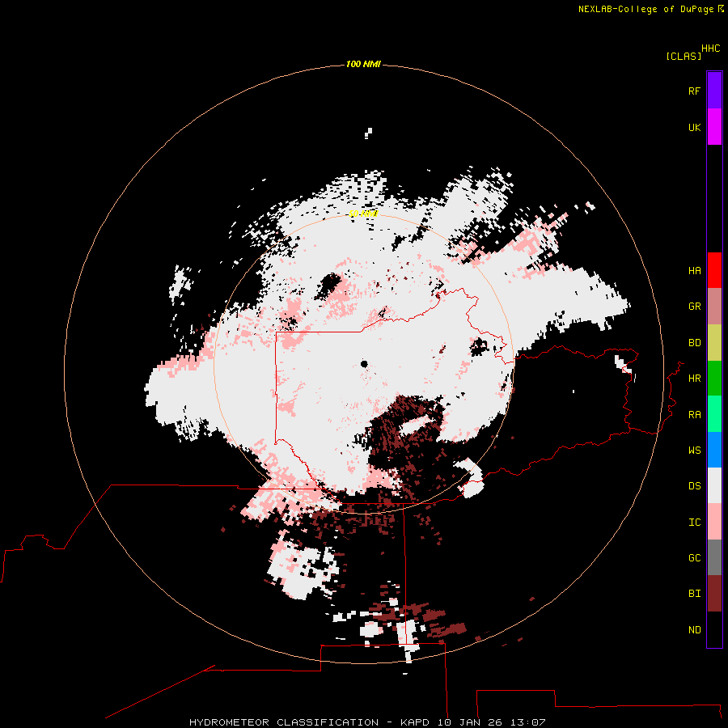The height and width of the screenshot is (728, 728).
Task: Click the DS white legend swatch
Action: tap(714, 485)
